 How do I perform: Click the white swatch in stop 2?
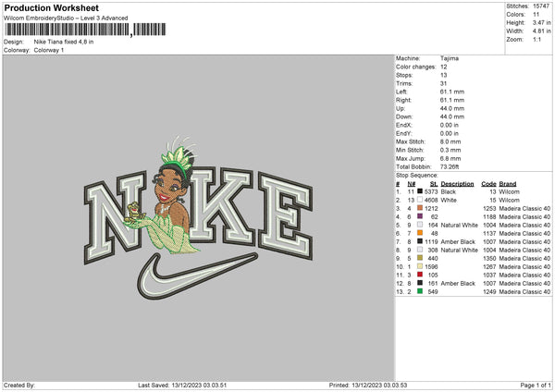click(420, 200)
